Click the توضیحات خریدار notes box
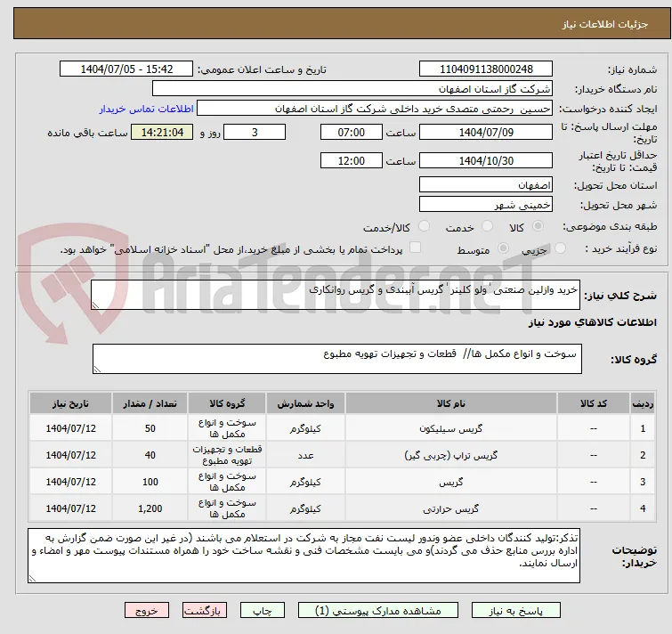The height and width of the screenshot is (634, 672). click(304, 556)
